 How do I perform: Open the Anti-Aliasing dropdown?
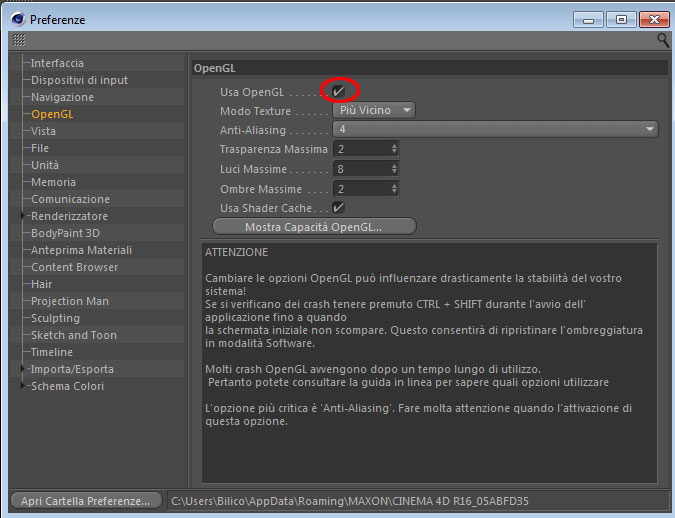495,129
